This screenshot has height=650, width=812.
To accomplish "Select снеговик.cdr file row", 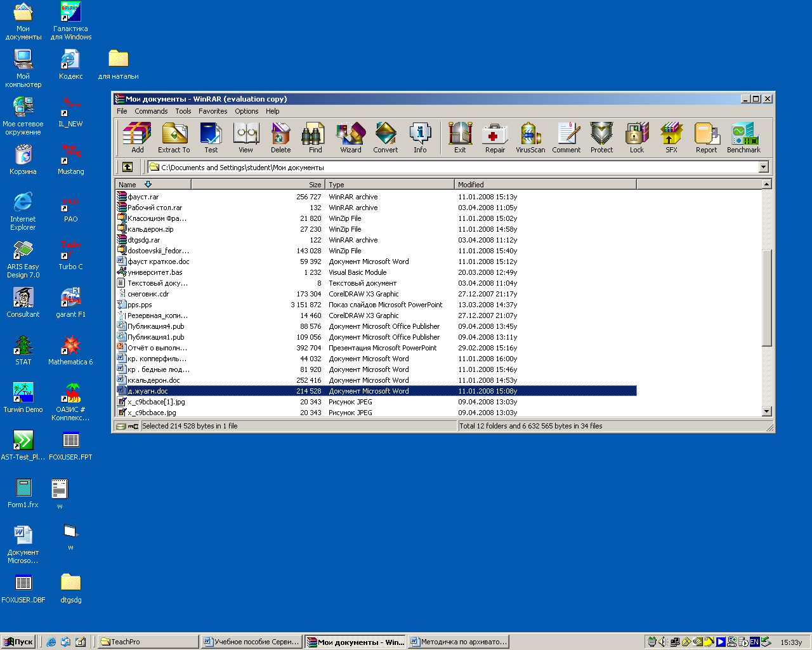I will tap(376, 294).
